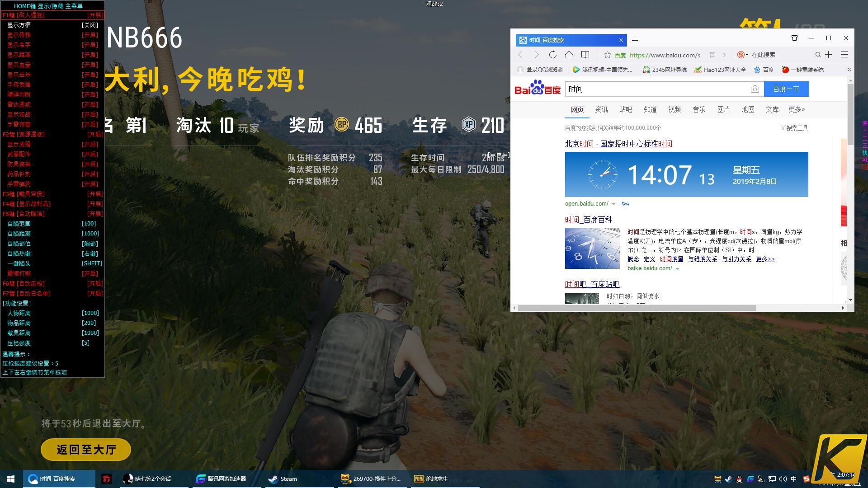Viewport: 868px width, 488px height.
Task: Switch to the 视频 search tab
Action: tap(675, 110)
